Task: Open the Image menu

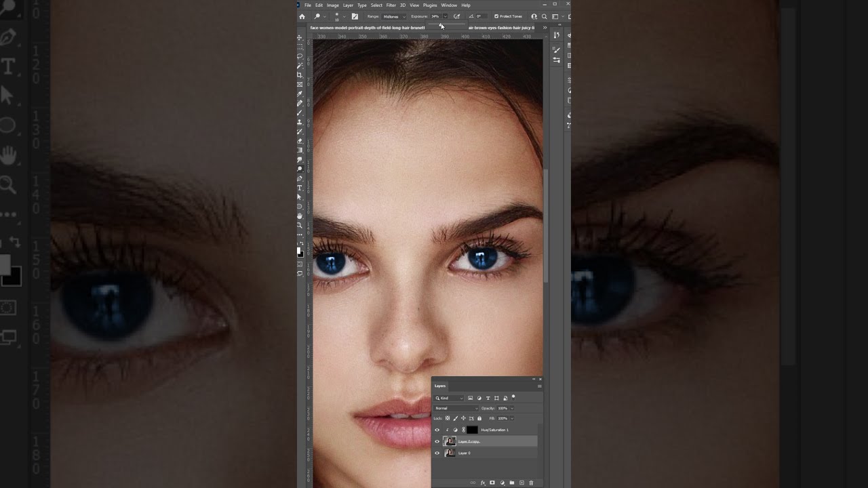Action: (x=332, y=5)
